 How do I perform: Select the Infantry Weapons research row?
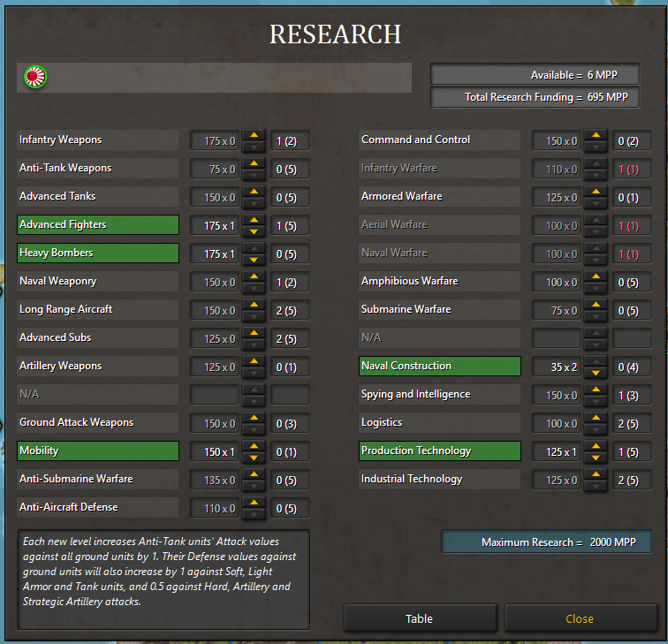pyautogui.click(x=97, y=140)
